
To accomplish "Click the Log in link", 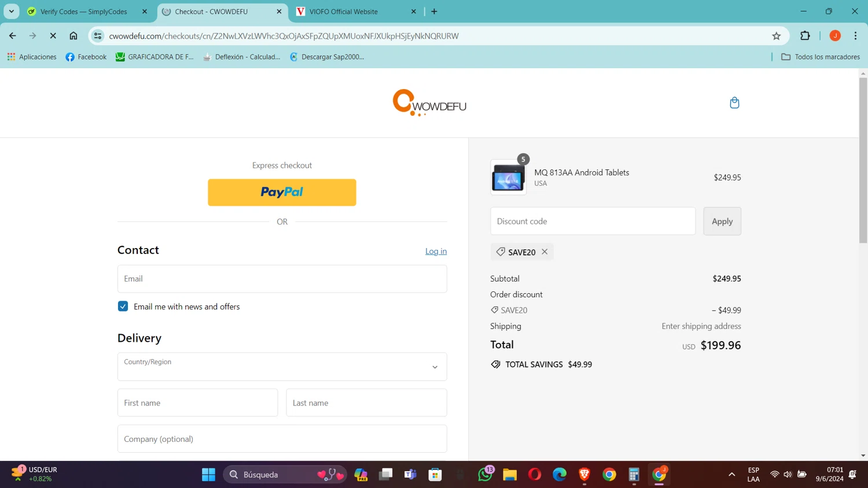I will point(436,251).
